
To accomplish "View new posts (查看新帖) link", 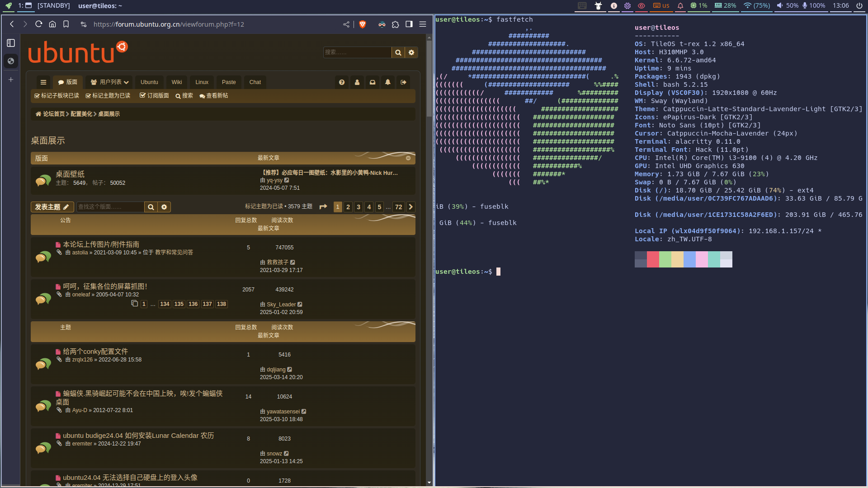I will pyautogui.click(x=214, y=96).
